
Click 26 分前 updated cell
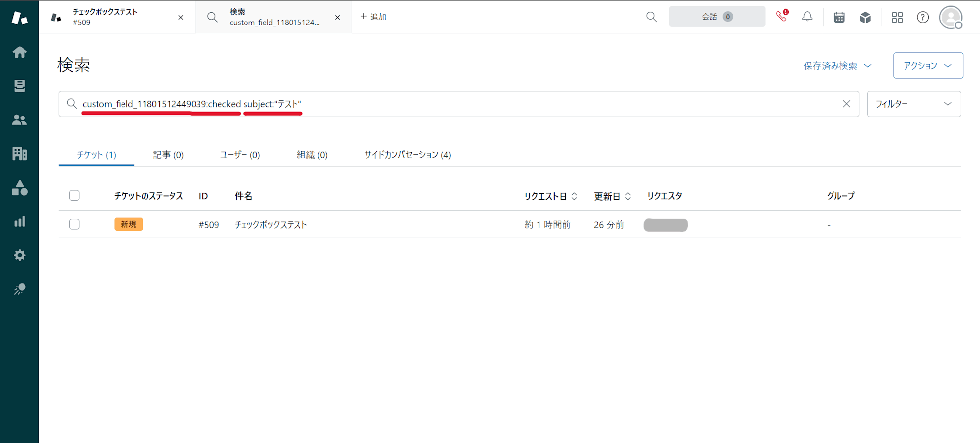pos(609,225)
